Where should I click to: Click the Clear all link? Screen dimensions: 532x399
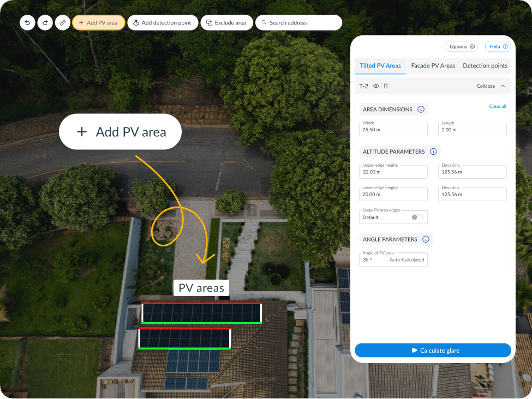(x=497, y=106)
